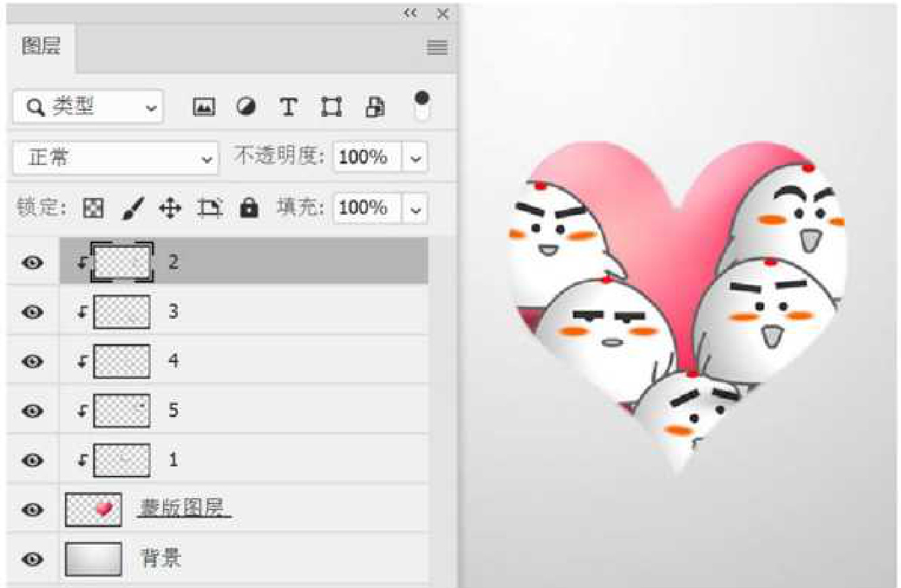Hide the 背景 layer eye icon
The image size is (901, 588).
click(x=32, y=559)
